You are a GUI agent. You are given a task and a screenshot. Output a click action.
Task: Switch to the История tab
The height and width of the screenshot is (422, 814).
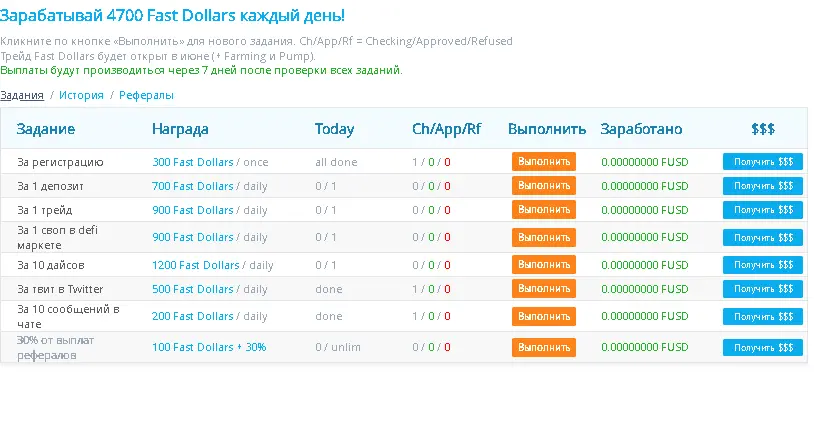(x=81, y=95)
